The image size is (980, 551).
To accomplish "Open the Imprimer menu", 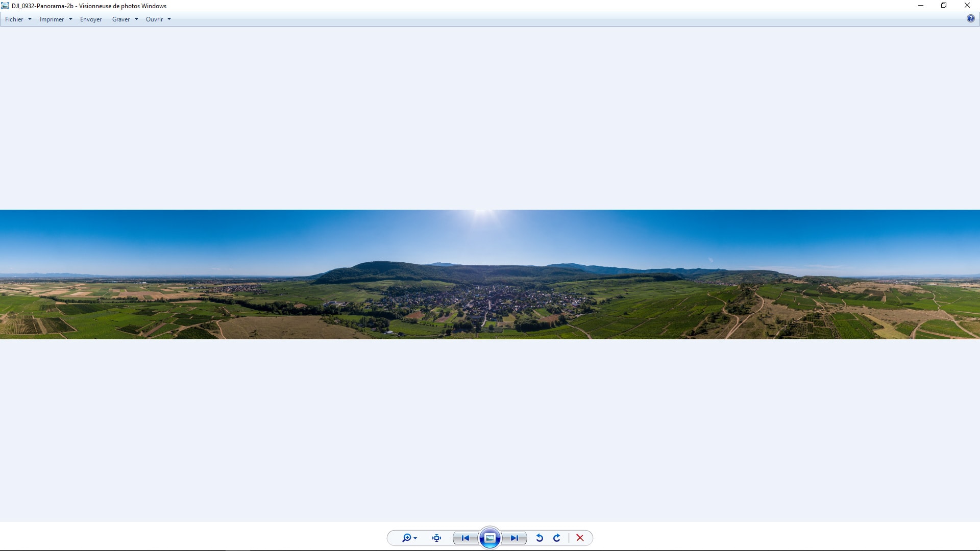I will click(x=53, y=19).
